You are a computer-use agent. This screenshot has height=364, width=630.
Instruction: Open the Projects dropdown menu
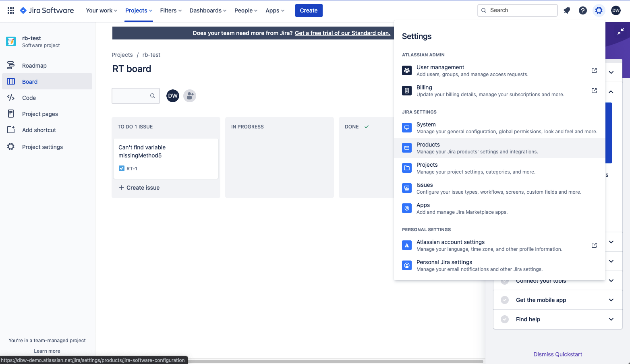click(139, 10)
